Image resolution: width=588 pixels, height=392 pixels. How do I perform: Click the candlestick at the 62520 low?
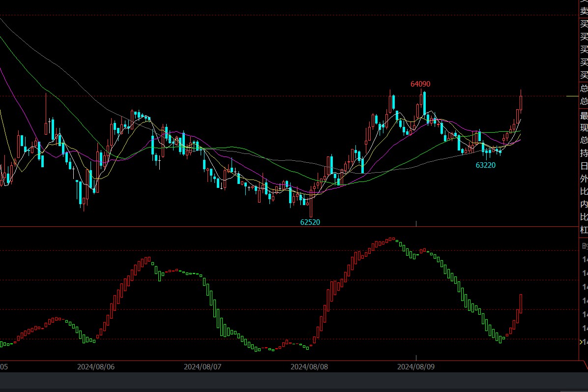[x=311, y=203]
